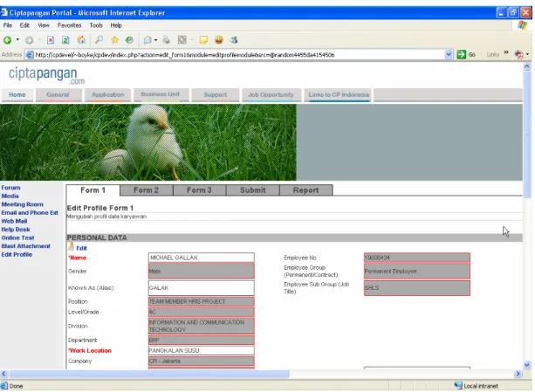Print page with printer icon
This screenshot has width=535, height=392.
click(166, 40)
